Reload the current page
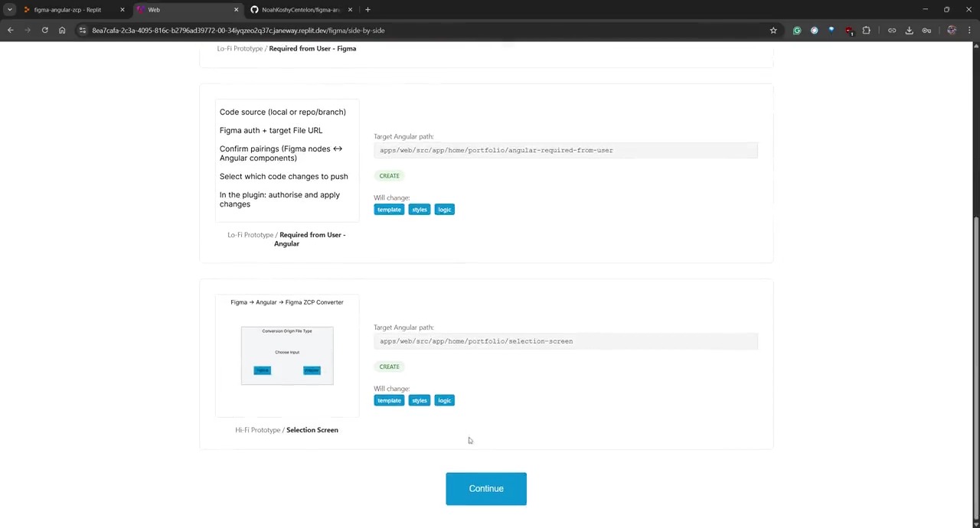Viewport: 980px width, 528px height. click(x=45, y=31)
